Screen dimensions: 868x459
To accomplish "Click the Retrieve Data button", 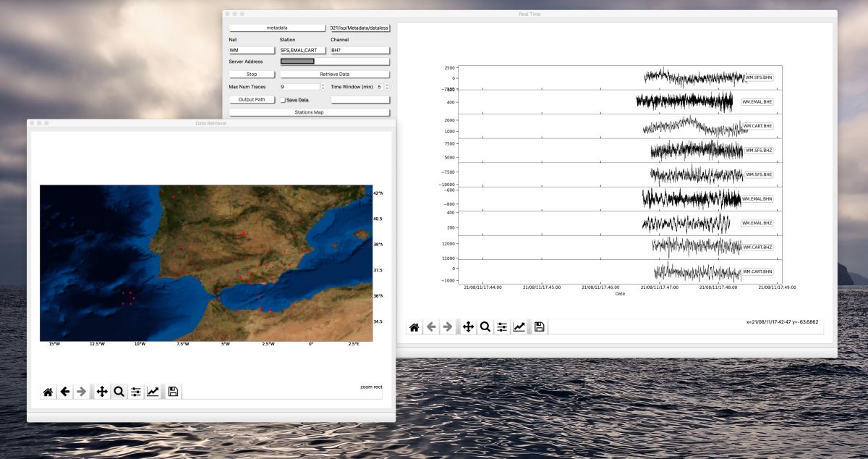I will pyautogui.click(x=335, y=74).
